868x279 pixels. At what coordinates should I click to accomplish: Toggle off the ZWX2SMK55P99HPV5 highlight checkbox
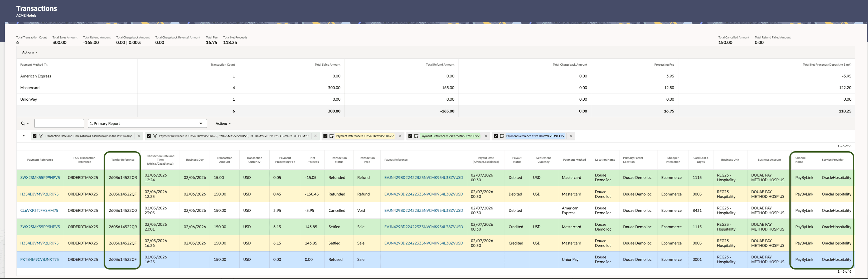[x=410, y=136]
